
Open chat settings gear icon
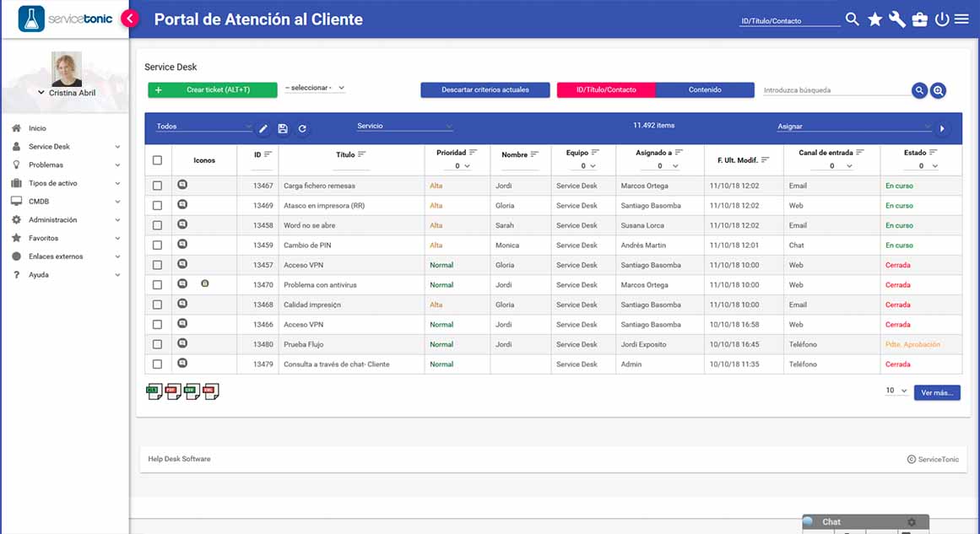click(911, 522)
